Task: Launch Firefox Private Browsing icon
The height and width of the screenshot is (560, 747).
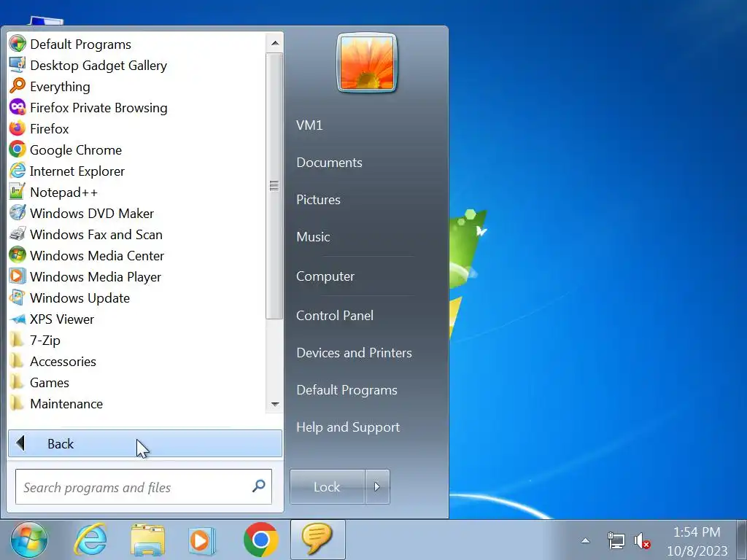Action: pos(18,107)
